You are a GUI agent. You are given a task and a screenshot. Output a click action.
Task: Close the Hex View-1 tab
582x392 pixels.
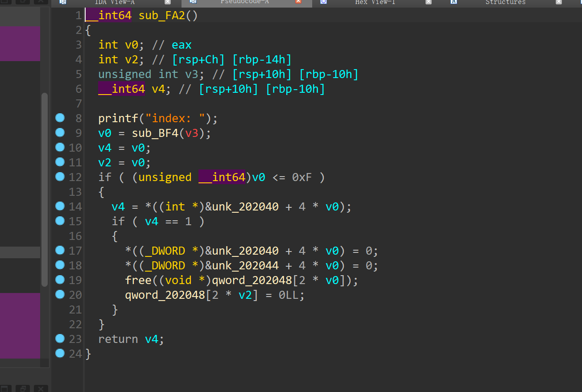429,2
